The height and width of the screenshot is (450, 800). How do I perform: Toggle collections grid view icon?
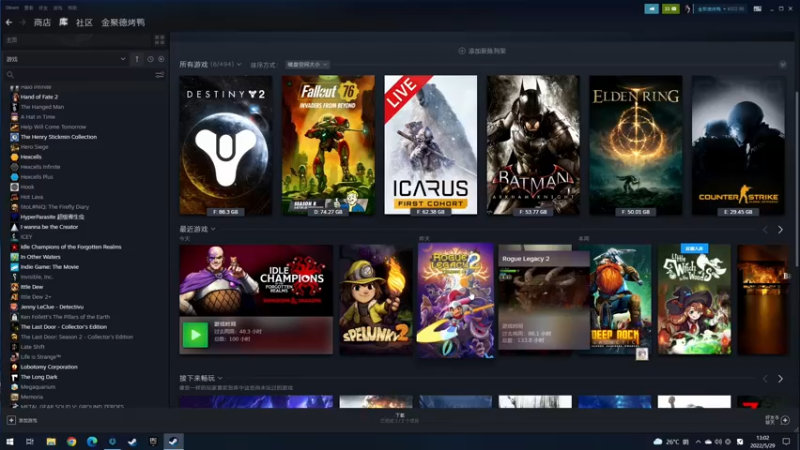tap(160, 40)
